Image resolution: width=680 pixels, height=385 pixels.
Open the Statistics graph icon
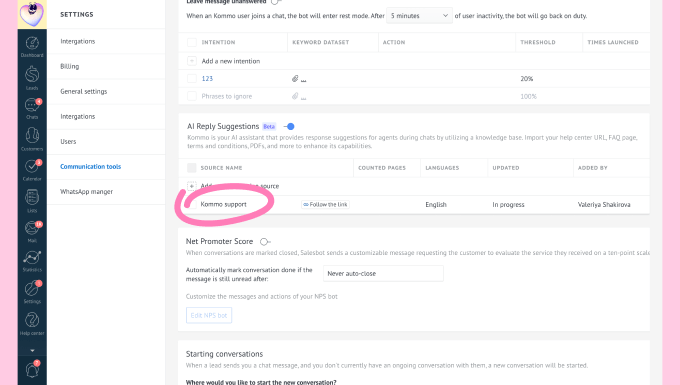tap(32, 258)
